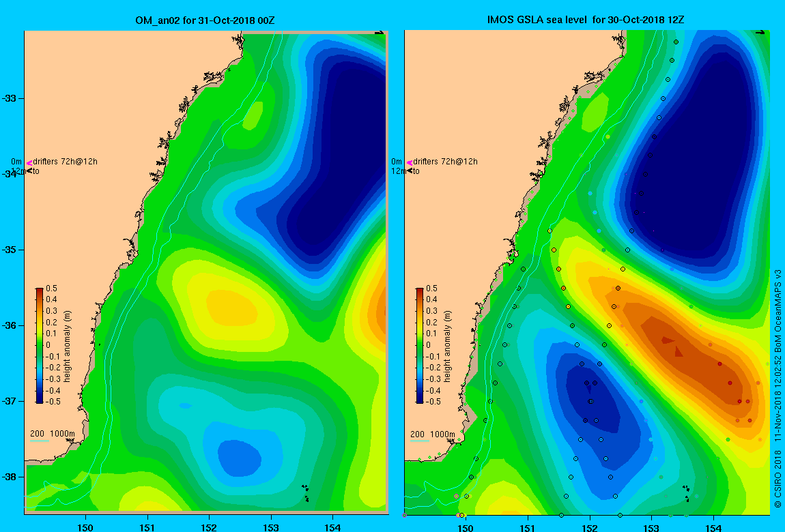Click longitude label 153 under the left map
This screenshot has height=532, width=785.
tap(271, 527)
